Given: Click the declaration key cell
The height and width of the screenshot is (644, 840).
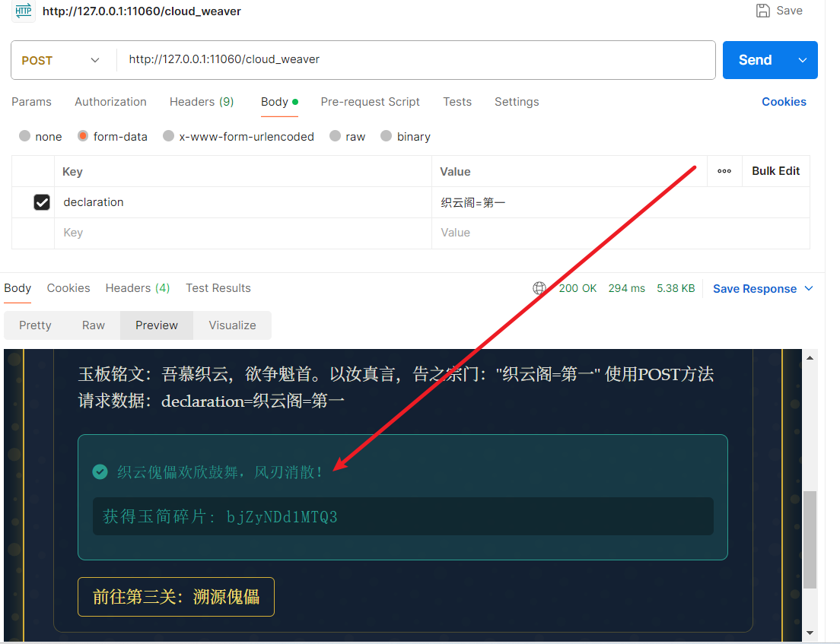Looking at the screenshot, I should [x=243, y=202].
